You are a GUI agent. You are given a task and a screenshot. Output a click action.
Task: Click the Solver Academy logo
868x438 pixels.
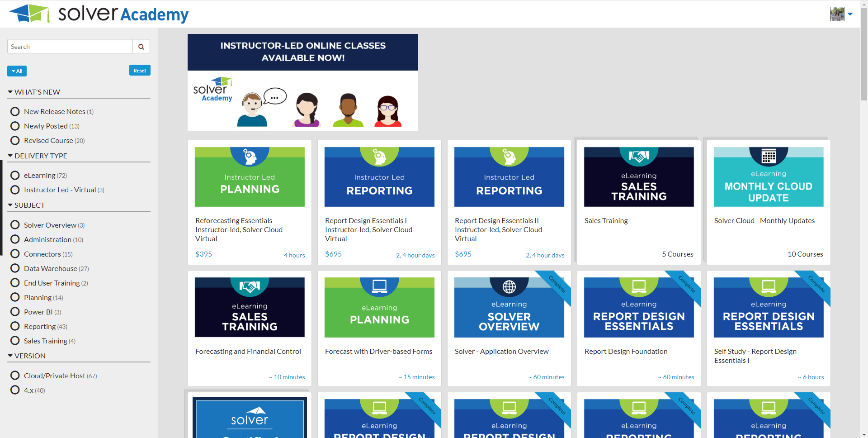tap(99, 14)
